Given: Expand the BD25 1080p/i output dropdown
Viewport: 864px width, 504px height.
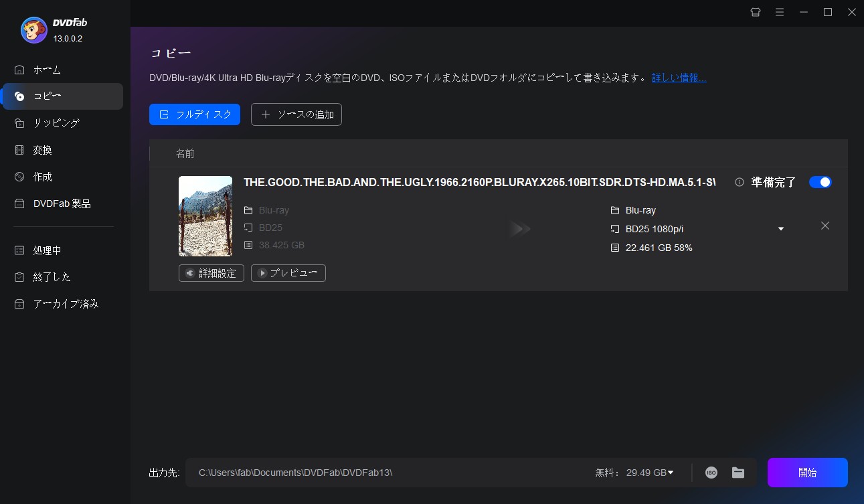Looking at the screenshot, I should tap(781, 229).
